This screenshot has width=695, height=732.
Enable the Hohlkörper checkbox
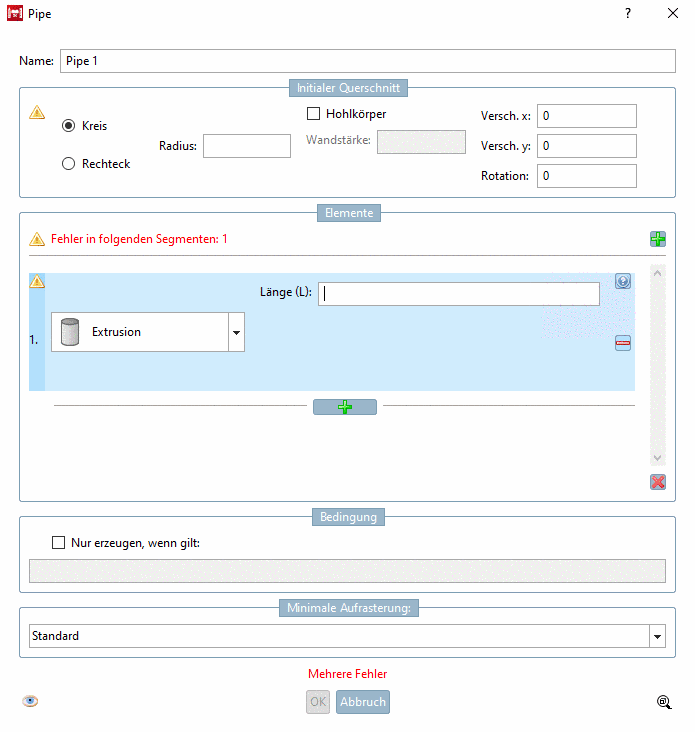coord(313,113)
